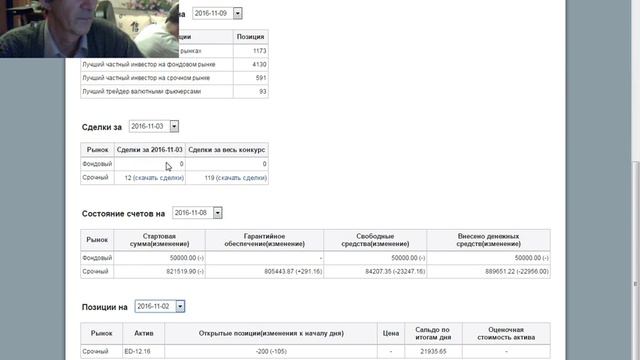Viewport: 640px width, 360px height.
Task: Click value 805443.87 (+291.16)
Action: point(293,271)
